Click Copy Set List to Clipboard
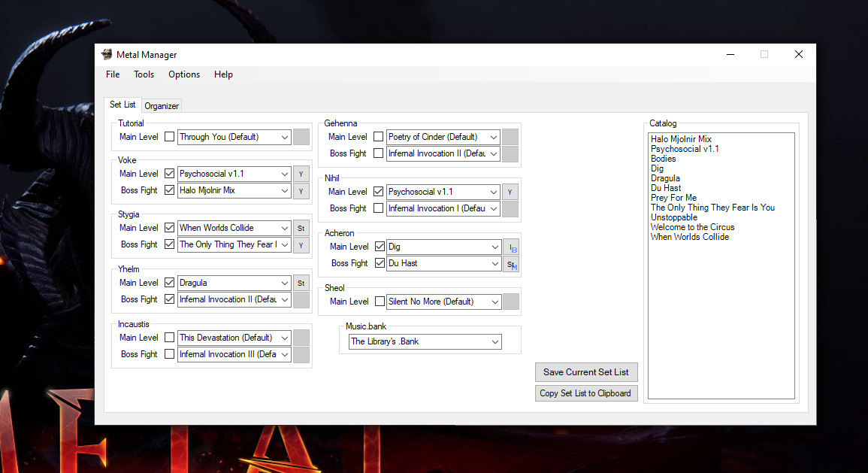The width and height of the screenshot is (868, 473). [x=586, y=393]
